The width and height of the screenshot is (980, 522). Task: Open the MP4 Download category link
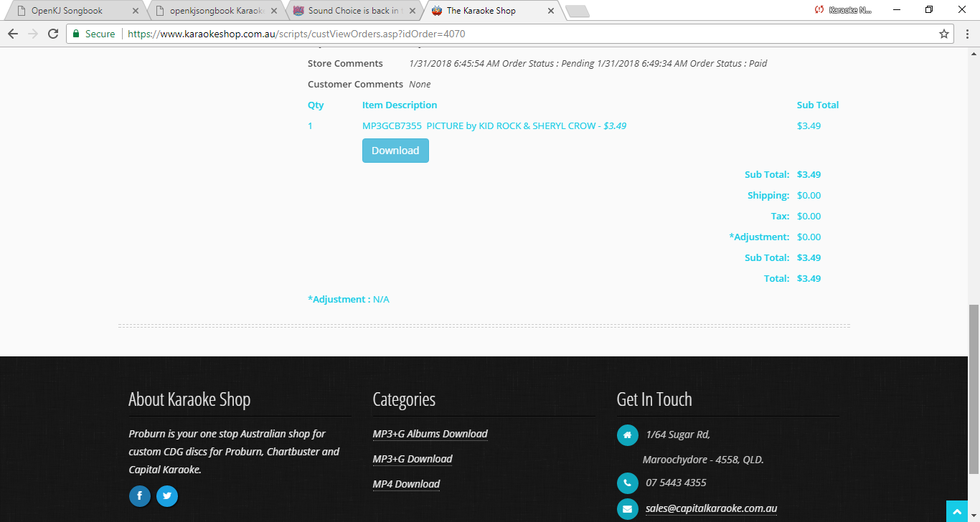pos(406,484)
